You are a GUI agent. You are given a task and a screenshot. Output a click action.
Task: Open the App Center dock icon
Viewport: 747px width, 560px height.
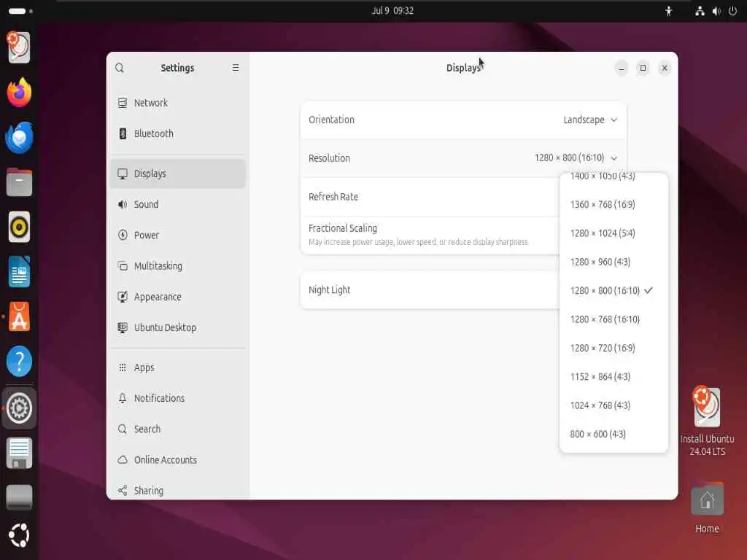tap(19, 316)
